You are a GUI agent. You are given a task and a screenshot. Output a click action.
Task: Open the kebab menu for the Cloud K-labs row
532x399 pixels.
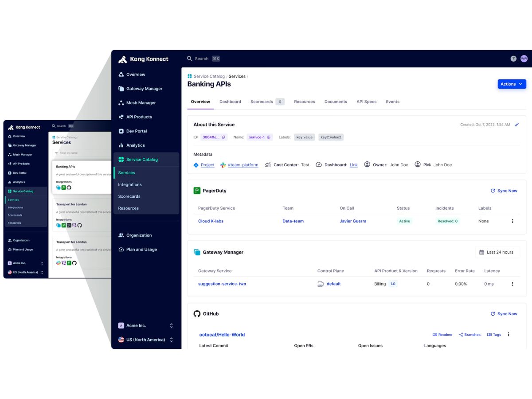(x=513, y=221)
